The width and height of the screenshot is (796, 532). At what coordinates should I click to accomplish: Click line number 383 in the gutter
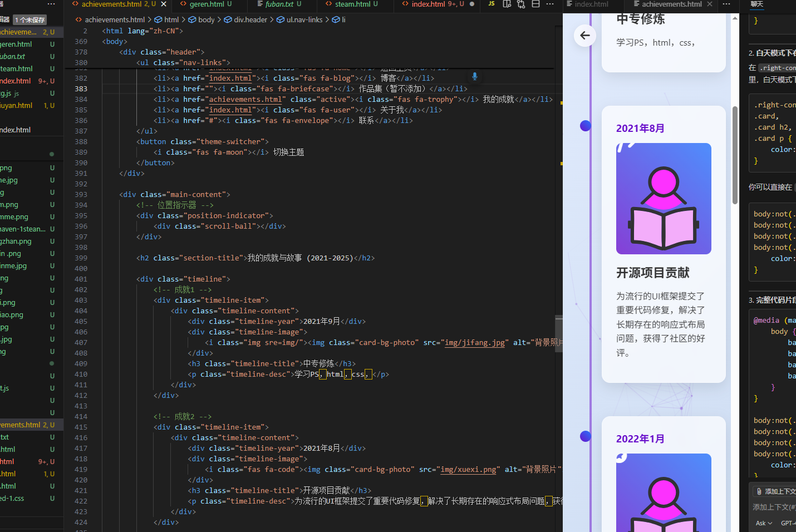(81, 88)
